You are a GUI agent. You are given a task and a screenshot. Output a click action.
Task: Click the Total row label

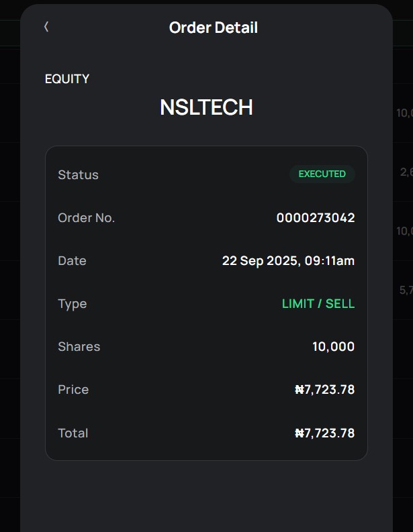pos(73,433)
